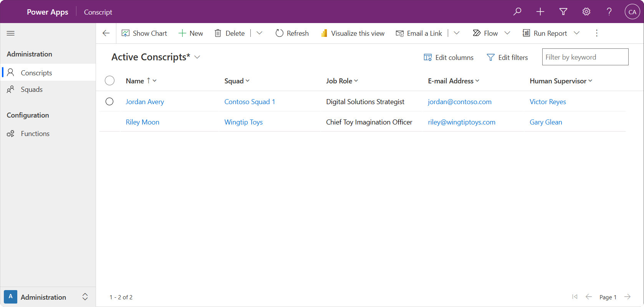Click New to create a conscript
The height and width of the screenshot is (307, 644).
pos(191,33)
